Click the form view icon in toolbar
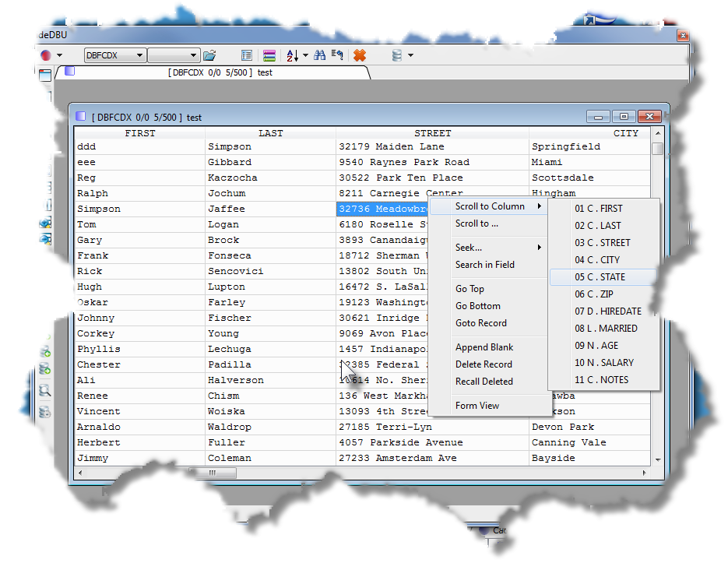Screen dimensions: 728x563 (246, 55)
